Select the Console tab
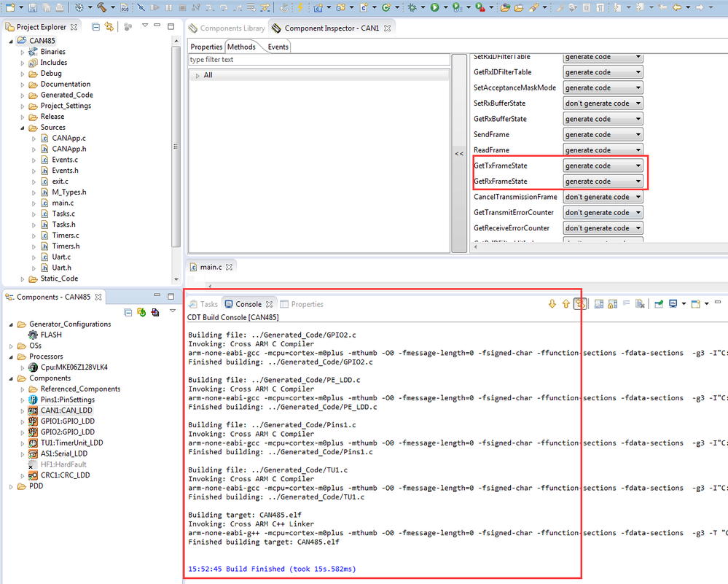This screenshot has width=728, height=584. pyautogui.click(x=248, y=304)
